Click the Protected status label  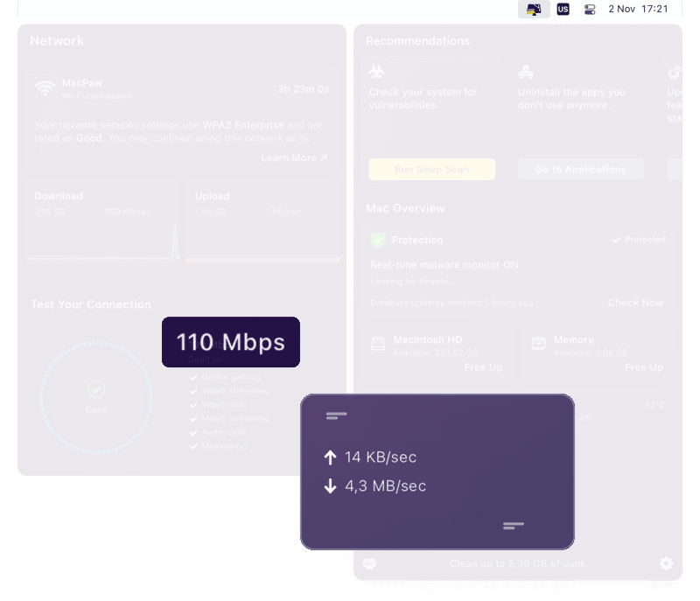point(639,240)
